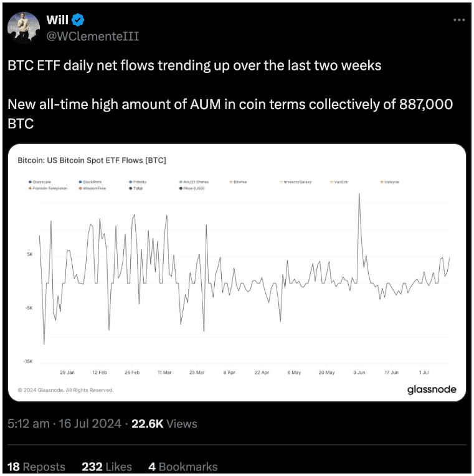
Task: Open the three-dot more options menu
Action: click(459, 20)
